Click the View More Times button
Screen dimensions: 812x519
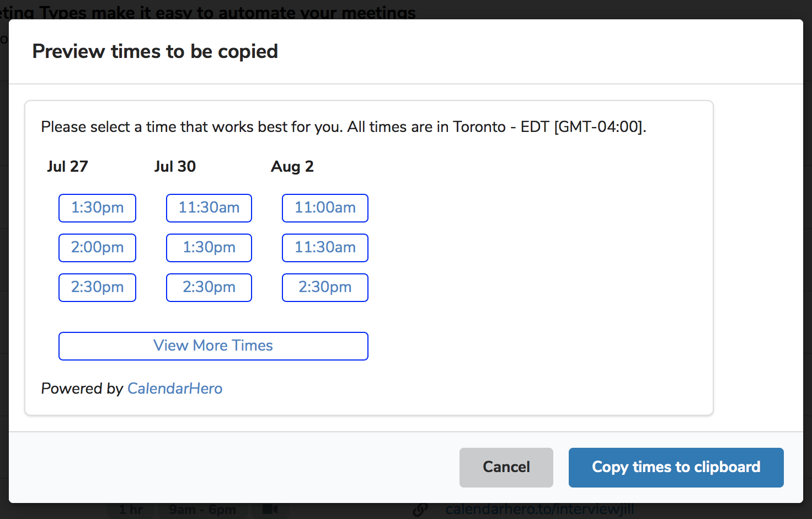click(x=213, y=346)
